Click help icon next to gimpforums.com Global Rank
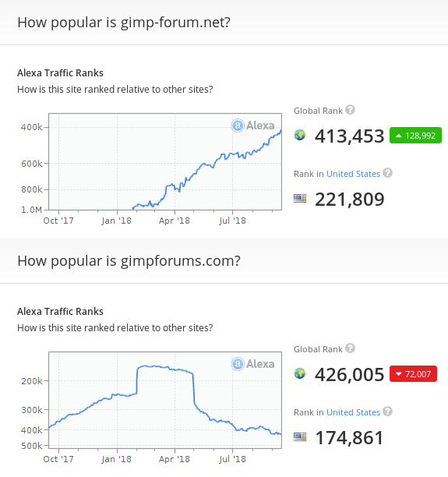Screen dimensions: 448x477 350,348
